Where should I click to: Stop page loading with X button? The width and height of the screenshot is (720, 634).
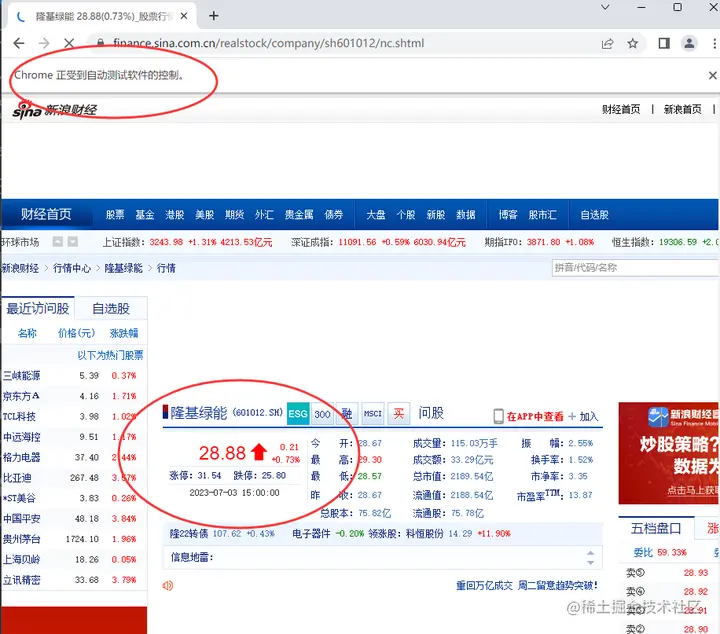pyautogui.click(x=69, y=43)
